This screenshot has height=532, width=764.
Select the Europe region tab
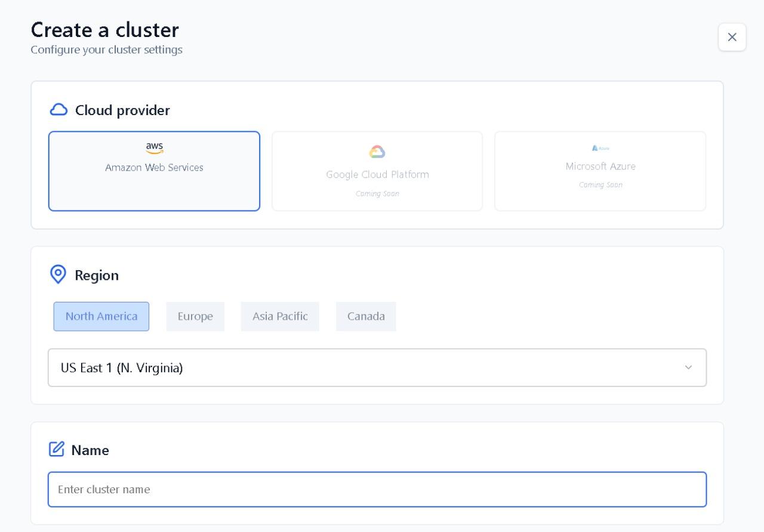click(x=195, y=316)
